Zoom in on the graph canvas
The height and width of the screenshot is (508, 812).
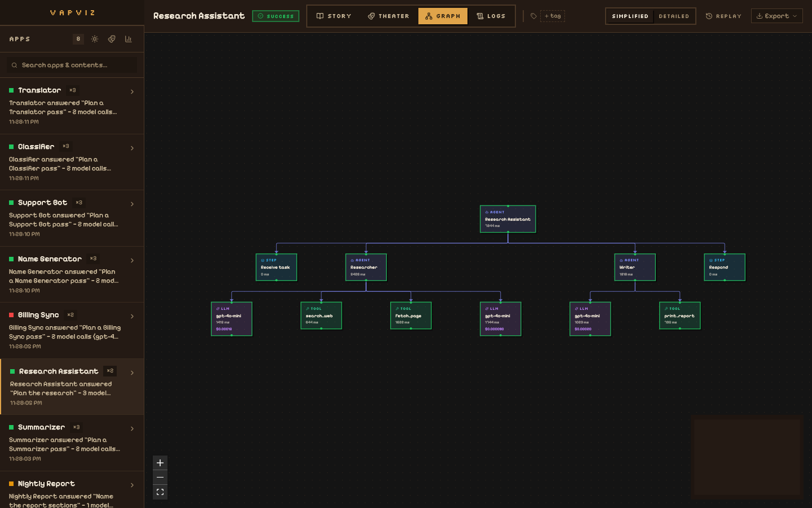pos(160,463)
